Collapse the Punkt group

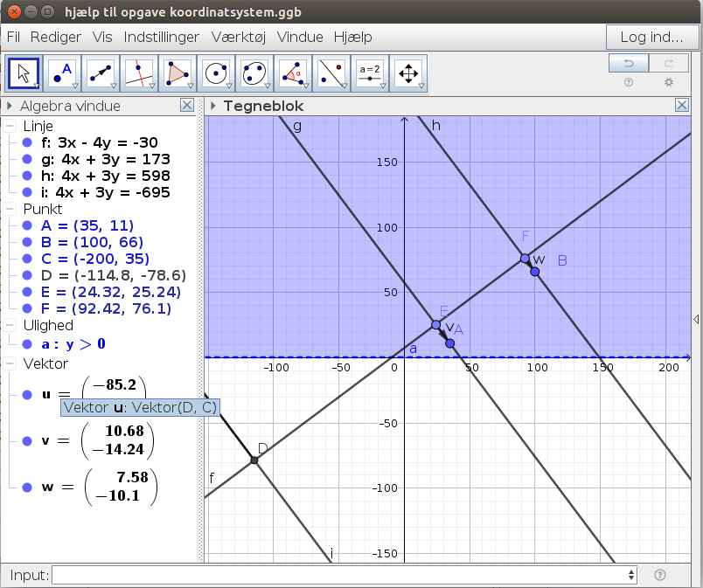10,209
